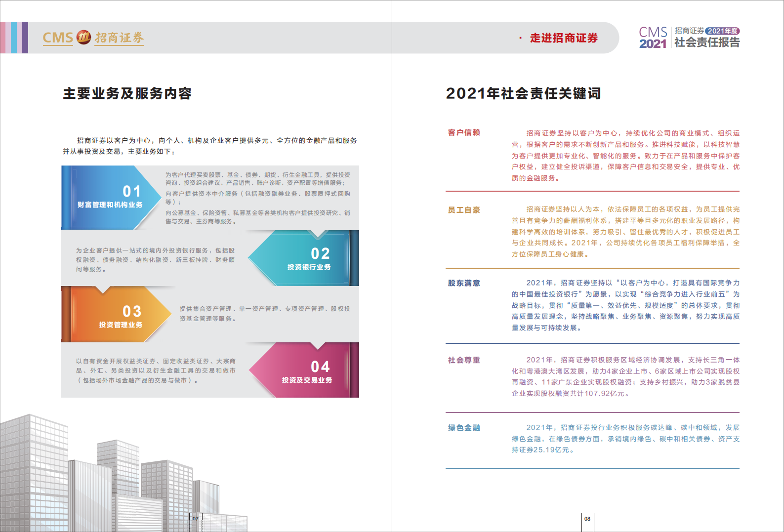Click the heading 2021年社会责任关键词
This screenshot has height=532, width=784.
[x=523, y=93]
